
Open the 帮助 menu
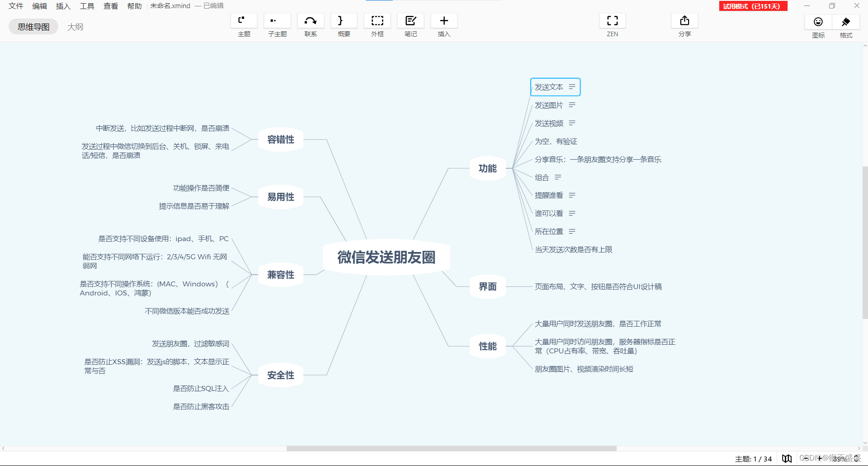[x=135, y=6]
